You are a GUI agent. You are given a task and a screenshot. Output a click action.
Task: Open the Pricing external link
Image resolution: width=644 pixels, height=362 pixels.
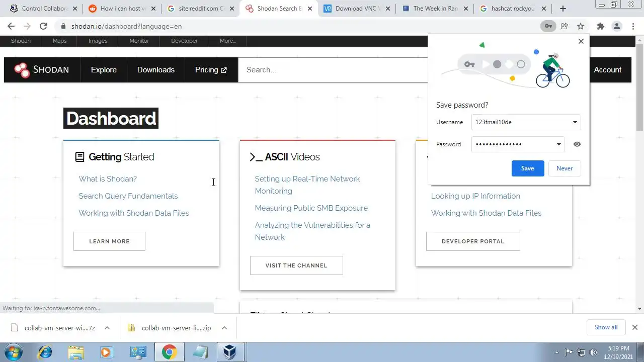(211, 70)
